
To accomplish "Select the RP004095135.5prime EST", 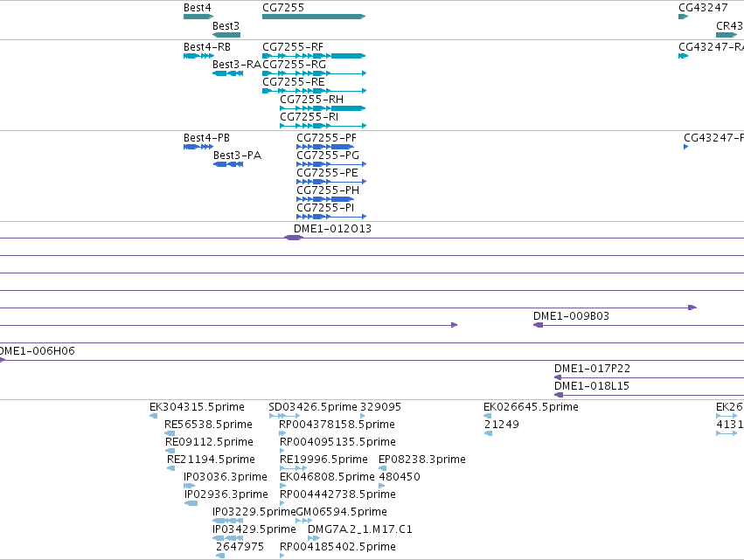I will point(282,451).
